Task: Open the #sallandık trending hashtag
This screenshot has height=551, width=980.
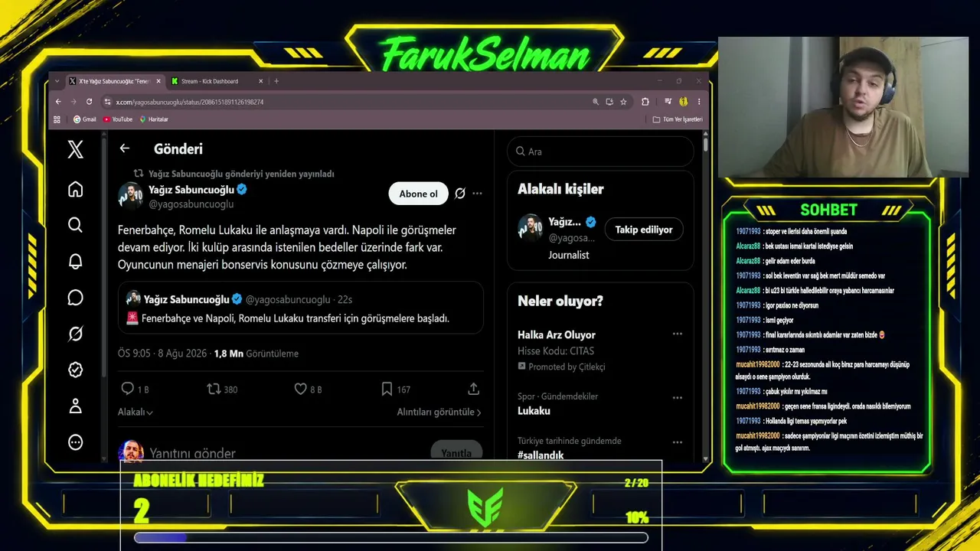Action: [541, 455]
